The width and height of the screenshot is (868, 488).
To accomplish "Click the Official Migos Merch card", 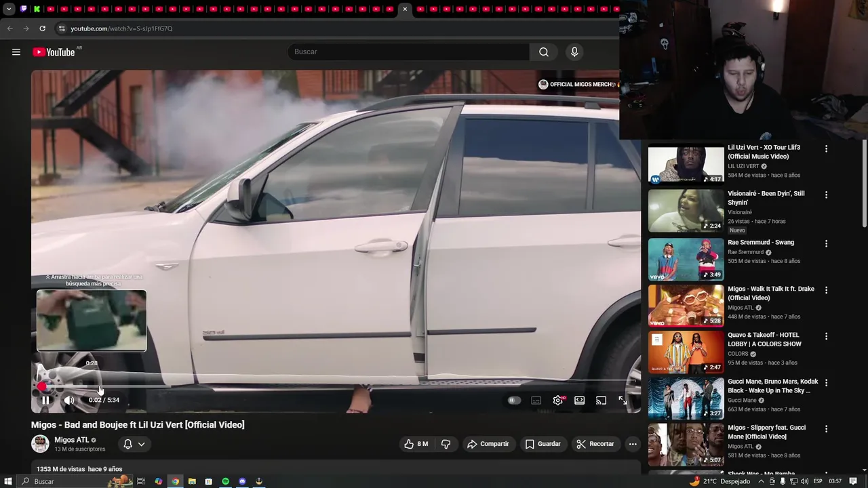I will [x=577, y=84].
